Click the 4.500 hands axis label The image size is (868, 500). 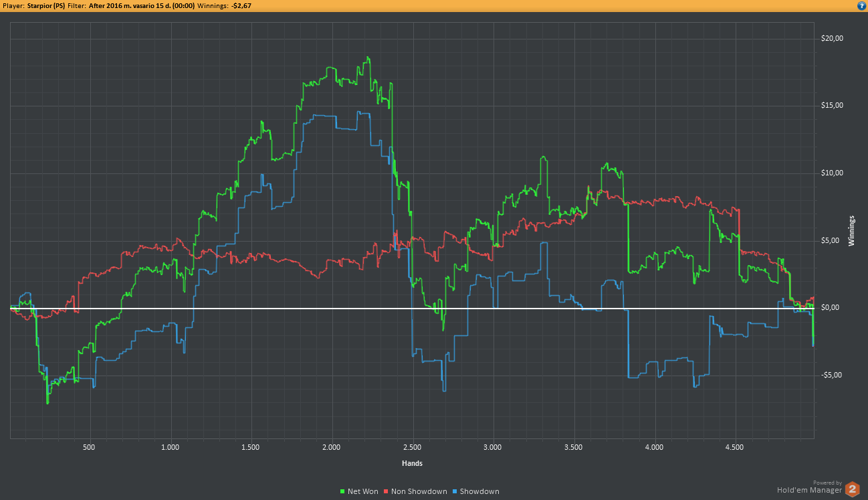coord(735,447)
